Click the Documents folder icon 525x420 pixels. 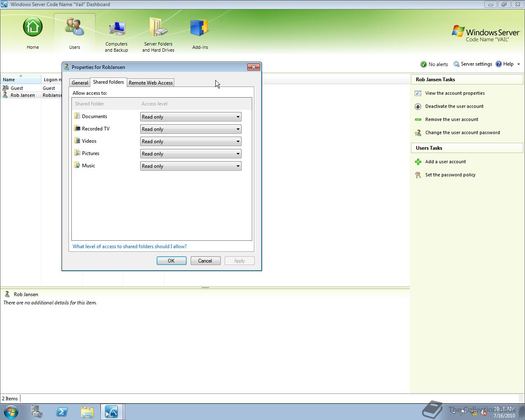point(77,116)
